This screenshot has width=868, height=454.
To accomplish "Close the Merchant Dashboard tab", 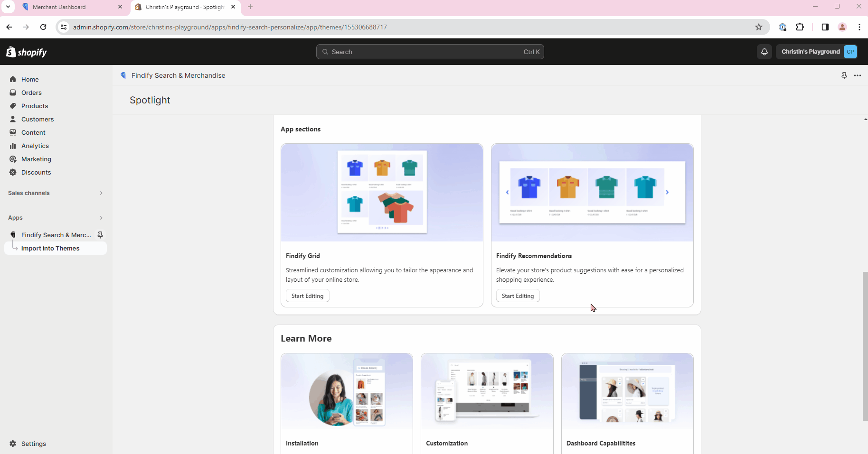I will 120,7.
